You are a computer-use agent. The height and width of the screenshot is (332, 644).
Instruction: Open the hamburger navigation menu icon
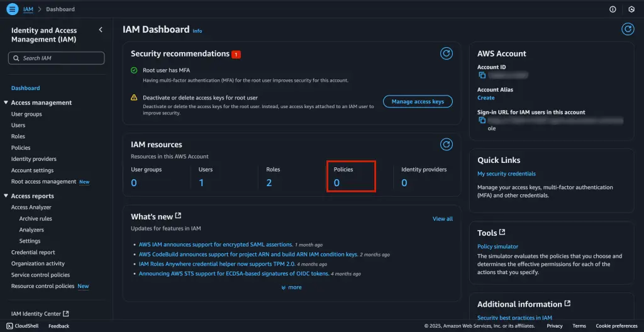click(13, 9)
